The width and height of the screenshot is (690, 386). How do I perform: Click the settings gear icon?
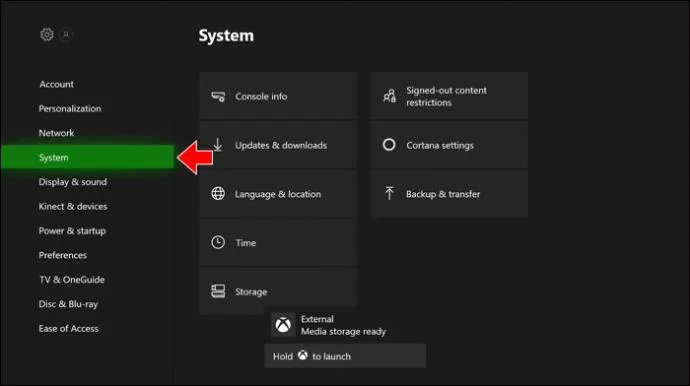coord(47,34)
